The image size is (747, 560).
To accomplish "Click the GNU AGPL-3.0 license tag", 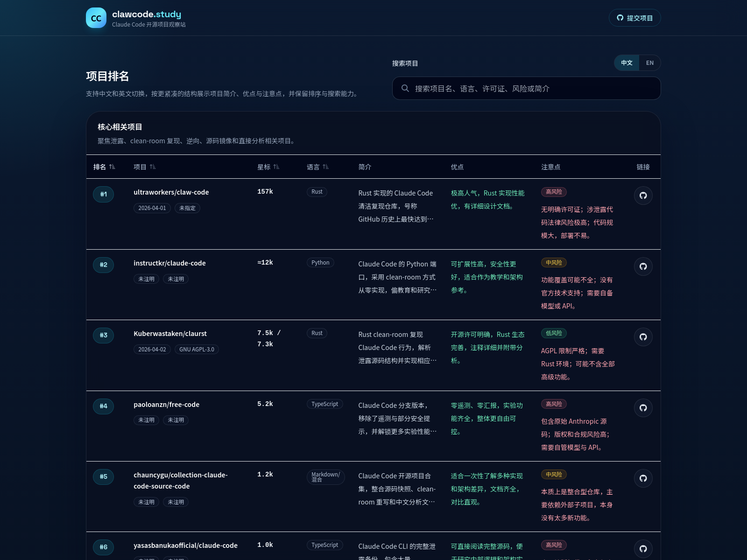I will click(197, 350).
